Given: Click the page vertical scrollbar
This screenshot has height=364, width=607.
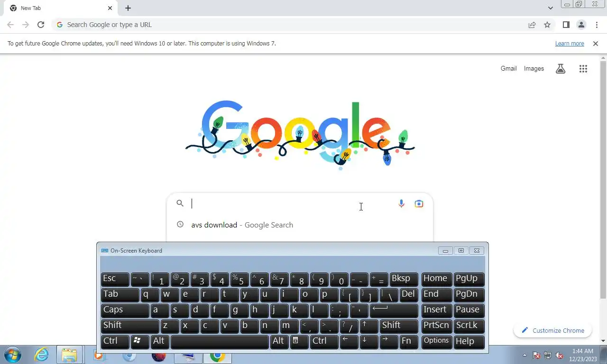Looking at the screenshot, I should (603, 180).
